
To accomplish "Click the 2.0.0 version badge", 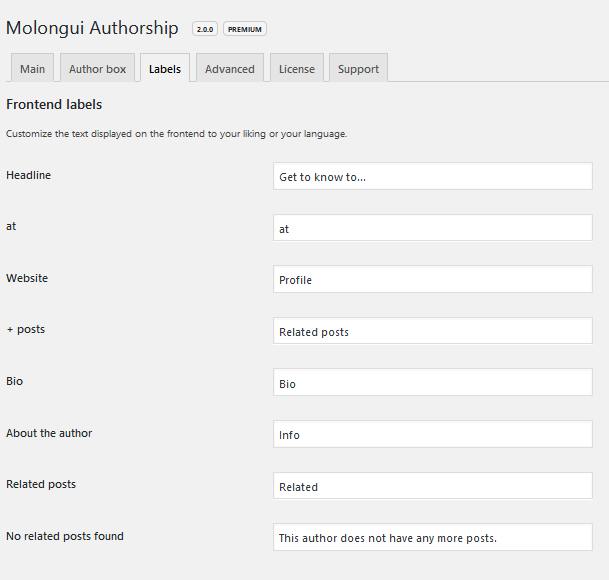I will click(205, 29).
